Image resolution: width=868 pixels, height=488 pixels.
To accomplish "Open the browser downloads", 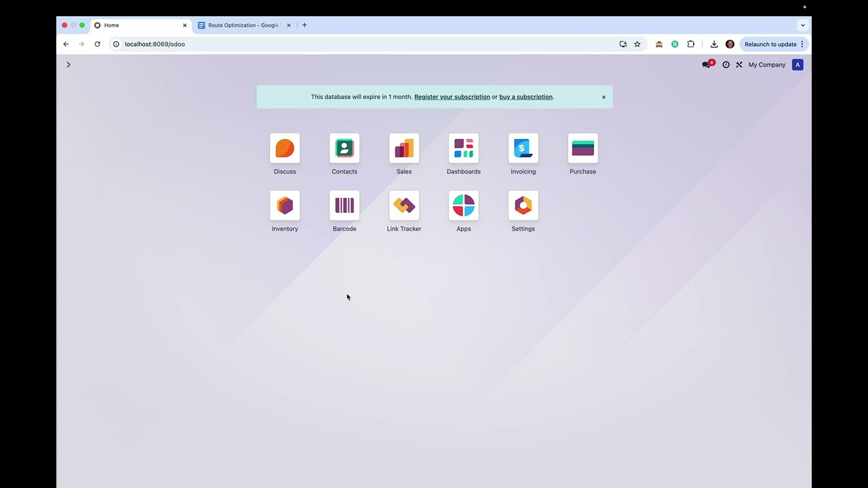I will click(714, 44).
